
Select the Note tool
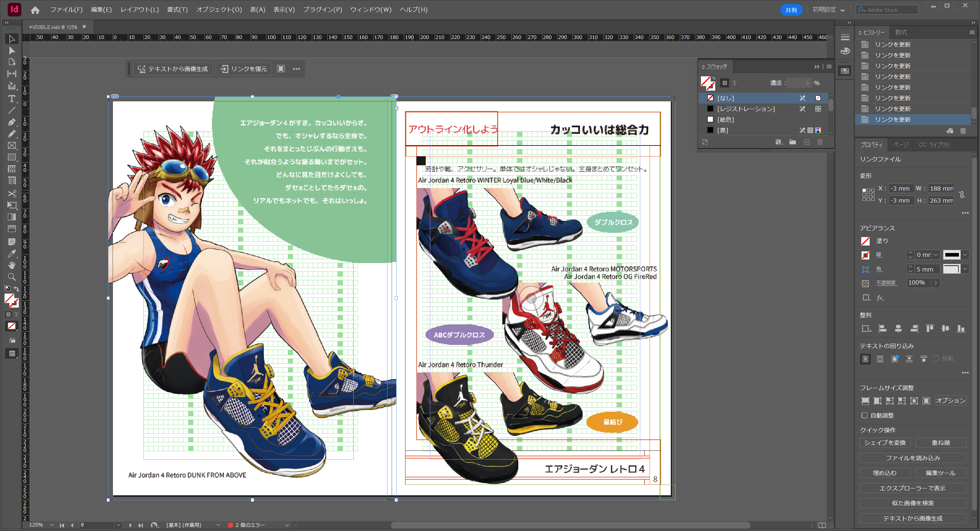pyautogui.click(x=12, y=242)
